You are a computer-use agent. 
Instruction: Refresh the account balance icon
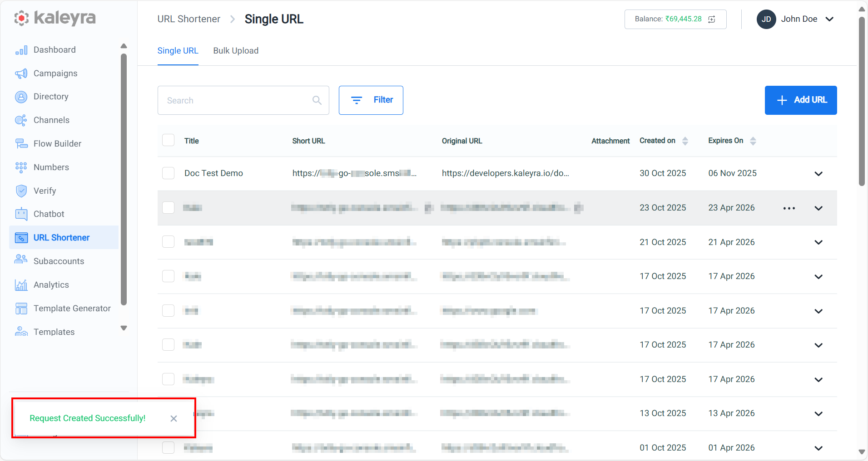click(x=712, y=19)
